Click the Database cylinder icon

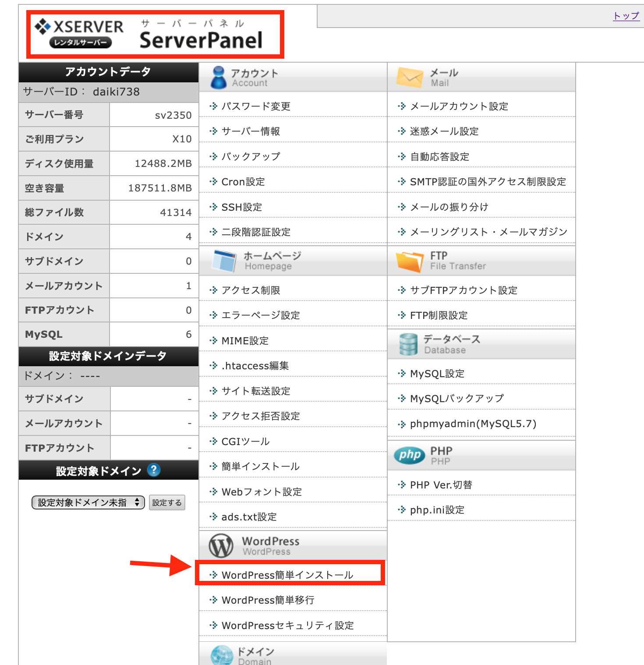pyautogui.click(x=408, y=344)
